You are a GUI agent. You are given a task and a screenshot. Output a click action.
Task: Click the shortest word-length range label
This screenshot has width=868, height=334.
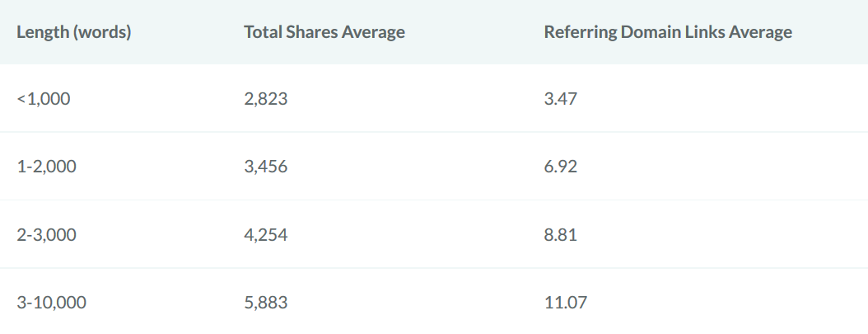pos(44,99)
